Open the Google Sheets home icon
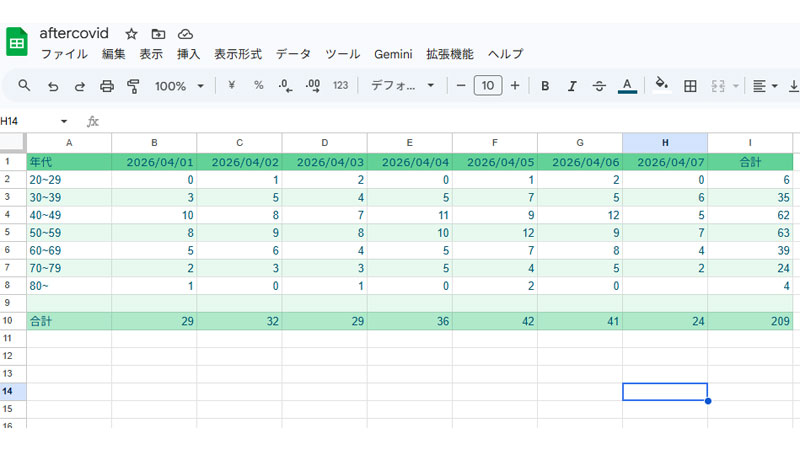Viewport: 800px width, 450px height. click(17, 42)
